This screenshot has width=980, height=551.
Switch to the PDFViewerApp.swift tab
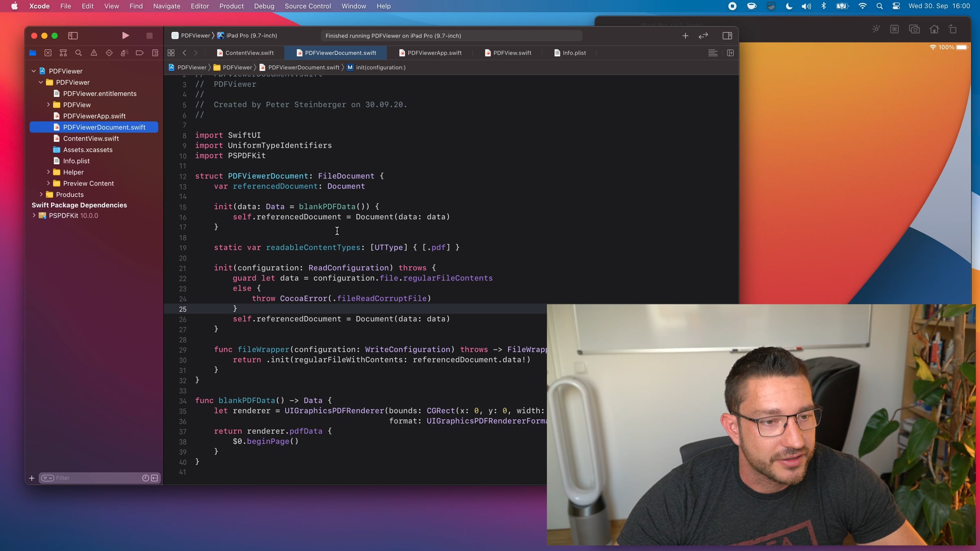pyautogui.click(x=430, y=53)
